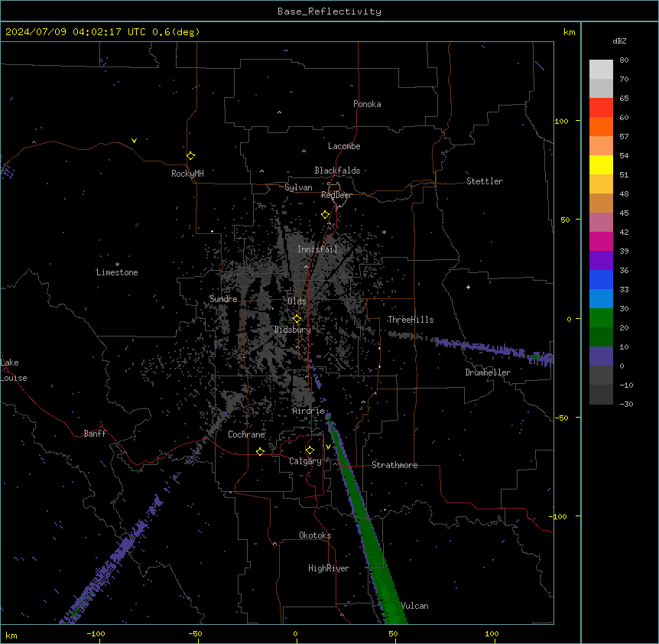Click the -50 tick label on vertical axis

561,418
